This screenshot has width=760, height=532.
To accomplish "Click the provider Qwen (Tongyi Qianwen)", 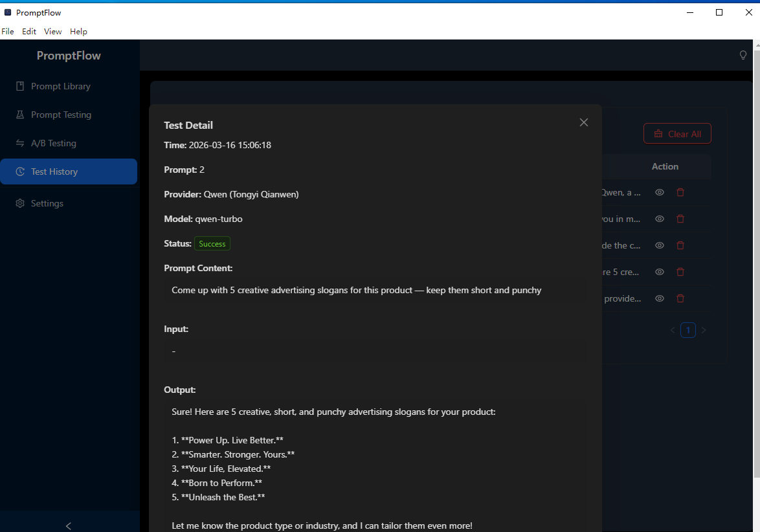I will pyautogui.click(x=251, y=194).
